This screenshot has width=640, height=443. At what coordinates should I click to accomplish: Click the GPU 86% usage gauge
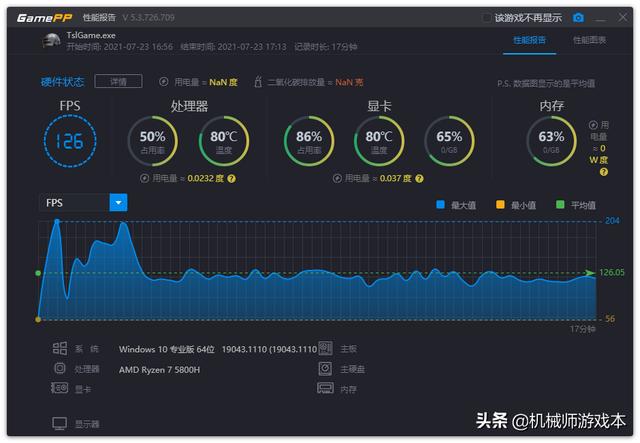pyautogui.click(x=309, y=141)
